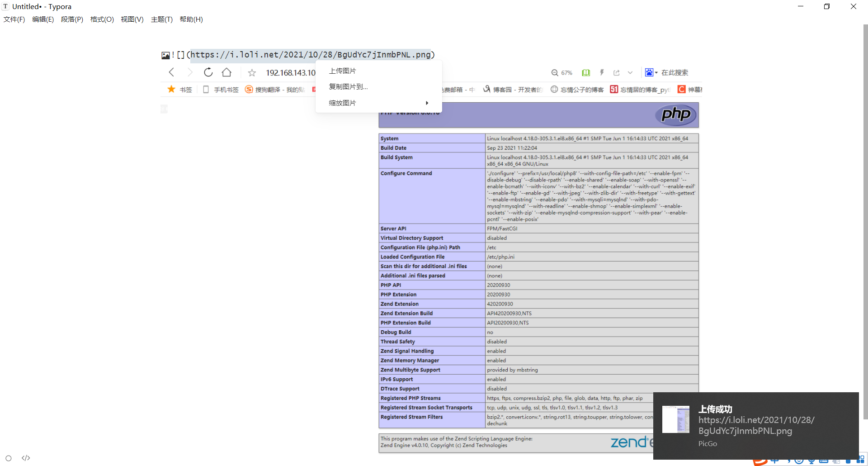Click the 'Configure Command' row label

(x=406, y=173)
